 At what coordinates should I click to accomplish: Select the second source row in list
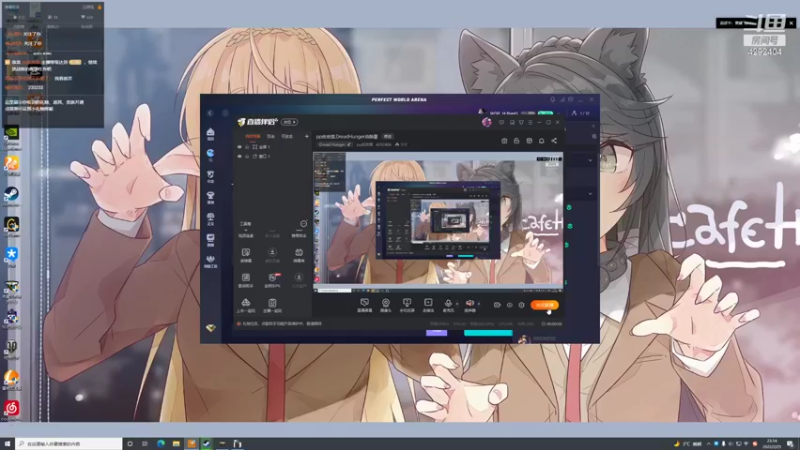point(272,156)
